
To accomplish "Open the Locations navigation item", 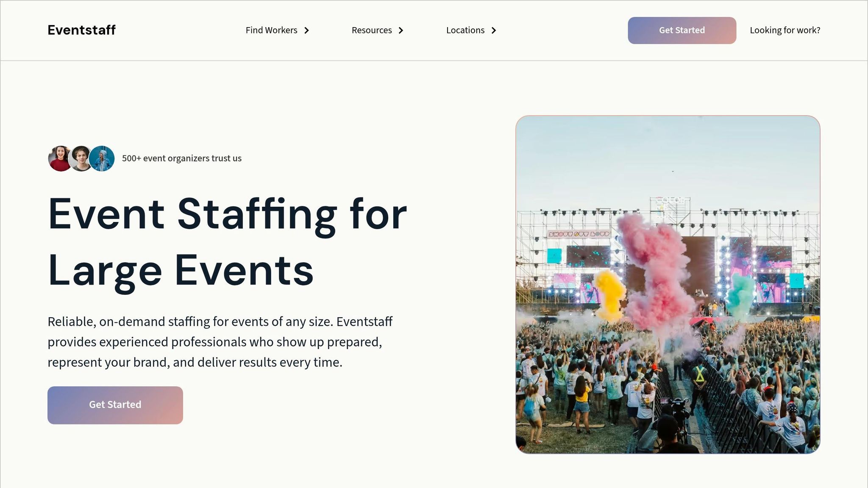I will pyautogui.click(x=465, y=30).
